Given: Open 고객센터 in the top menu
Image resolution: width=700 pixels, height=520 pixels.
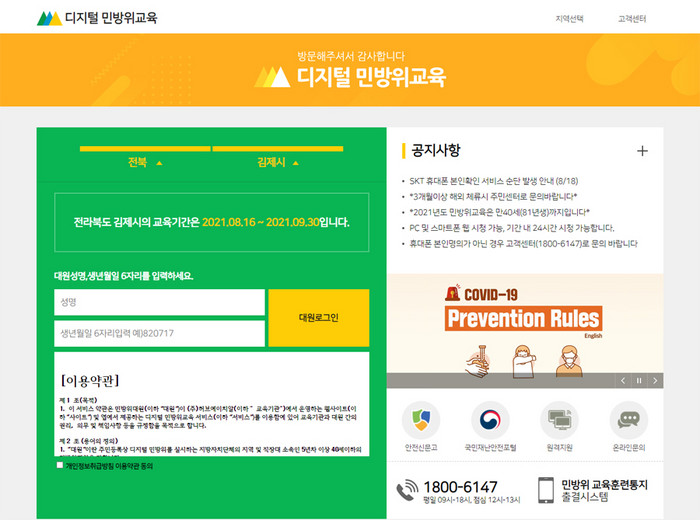Looking at the screenshot, I should pos(632,19).
